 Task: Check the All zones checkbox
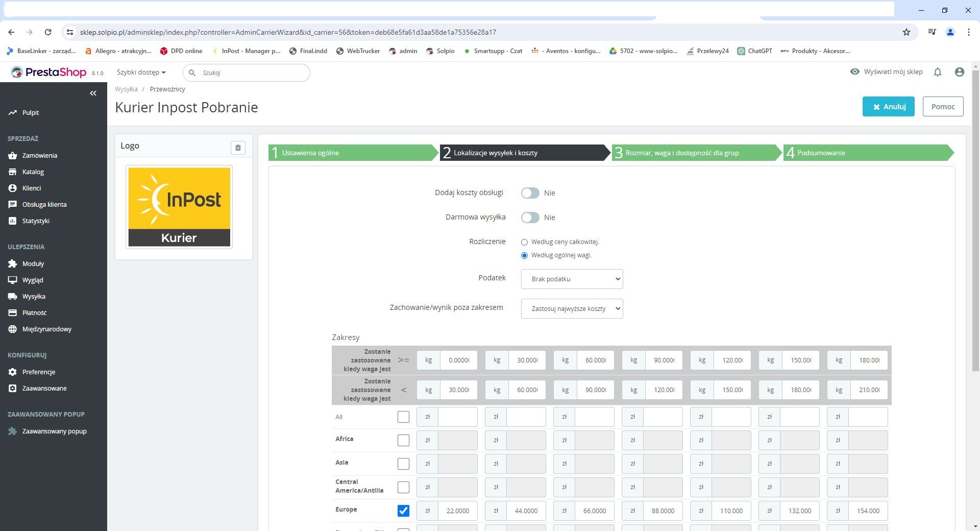pos(403,417)
